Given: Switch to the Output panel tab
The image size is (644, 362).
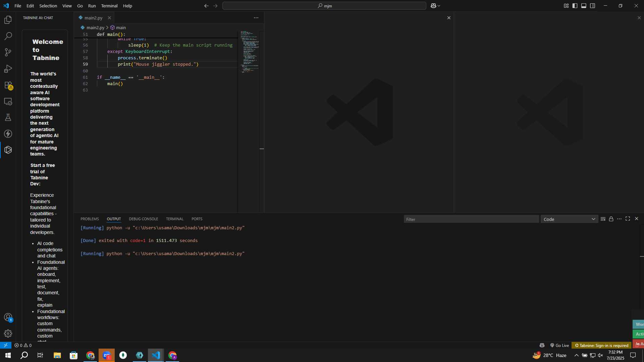Looking at the screenshot, I should 114,219.
